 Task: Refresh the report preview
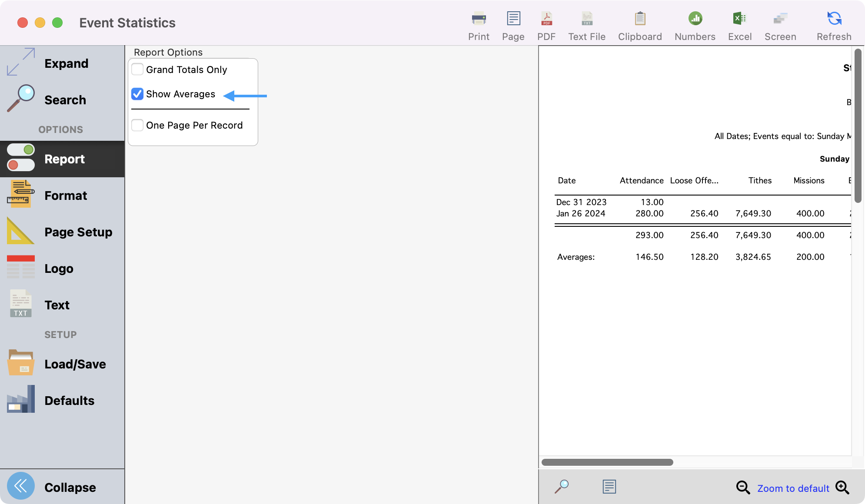(833, 24)
